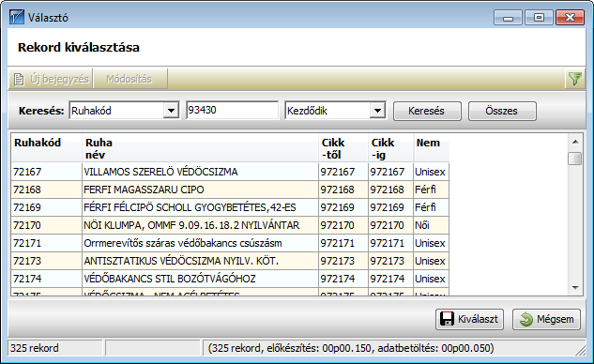Sort by the Ruha név column header

tap(201, 148)
